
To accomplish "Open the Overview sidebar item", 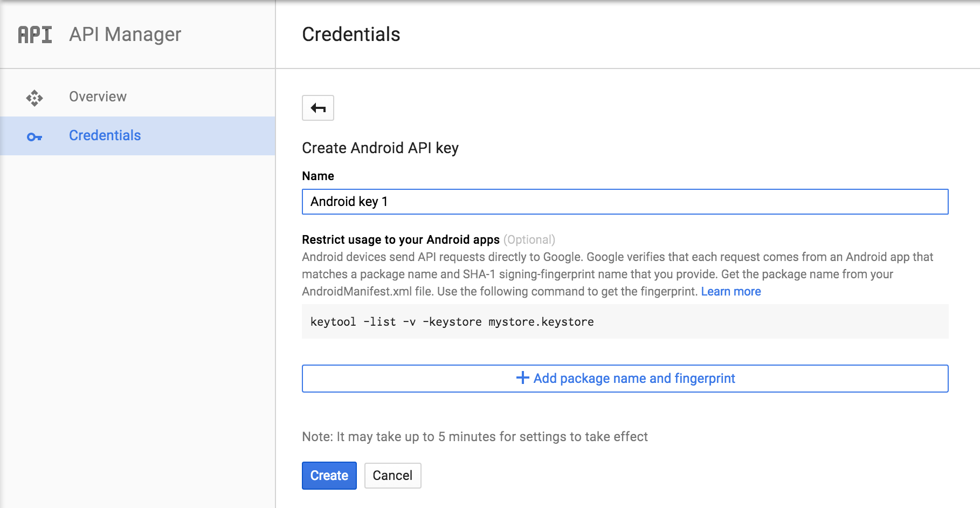I will pos(98,97).
